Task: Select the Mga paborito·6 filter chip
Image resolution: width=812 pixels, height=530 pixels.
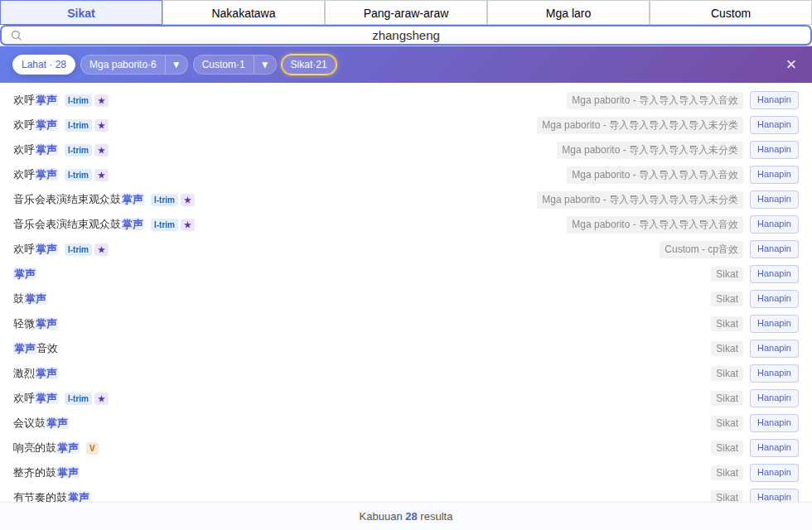Action: pyautogui.click(x=123, y=65)
